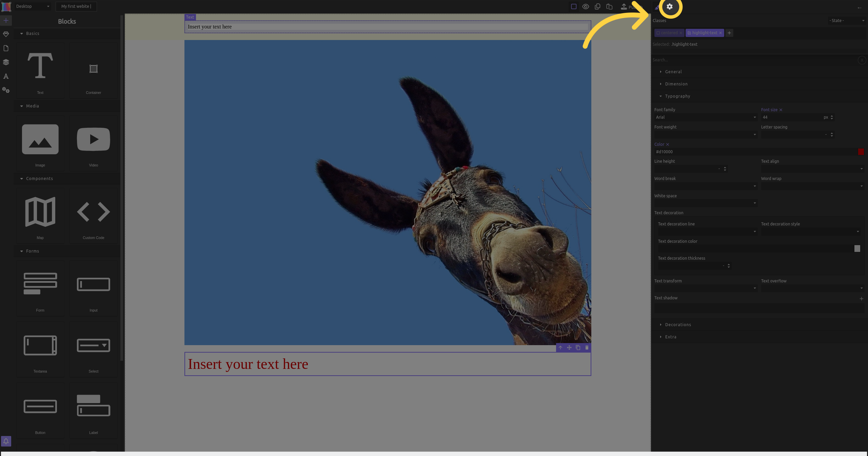
Task: Collapse the Media category
Action: coord(67,106)
